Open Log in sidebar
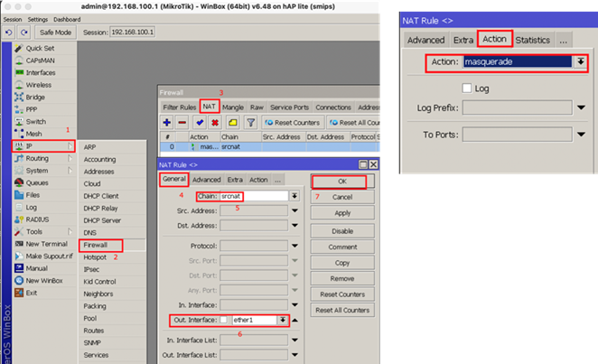 click(32, 208)
